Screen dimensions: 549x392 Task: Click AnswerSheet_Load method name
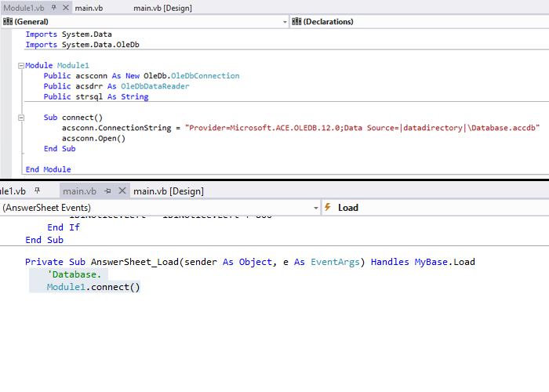pos(135,262)
